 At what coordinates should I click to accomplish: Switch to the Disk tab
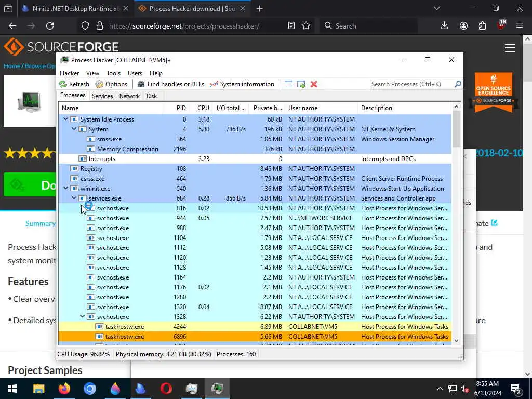tap(152, 96)
